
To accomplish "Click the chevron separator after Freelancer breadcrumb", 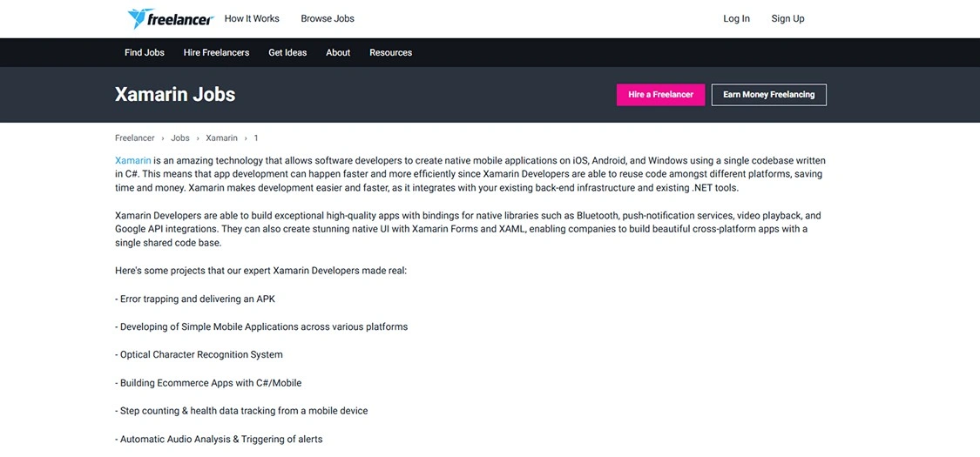I will coord(163,138).
